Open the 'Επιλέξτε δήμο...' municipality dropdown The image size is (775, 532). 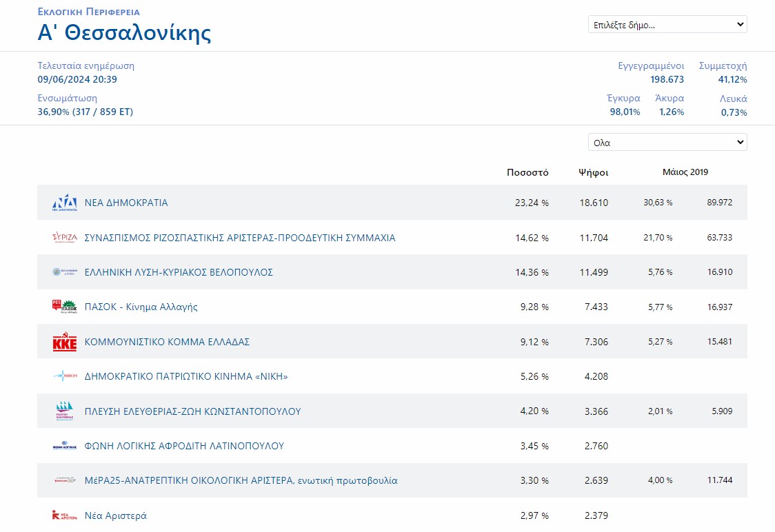667,25
